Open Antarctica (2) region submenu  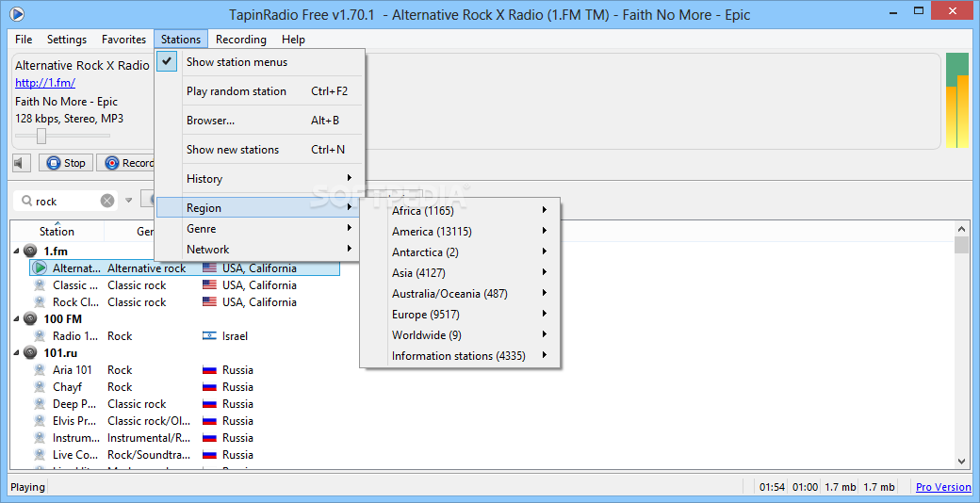460,251
